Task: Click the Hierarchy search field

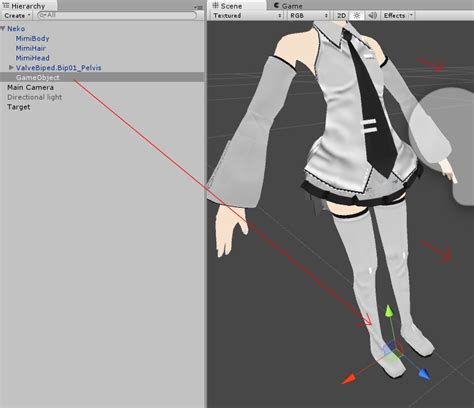Action: pyautogui.click(x=117, y=15)
